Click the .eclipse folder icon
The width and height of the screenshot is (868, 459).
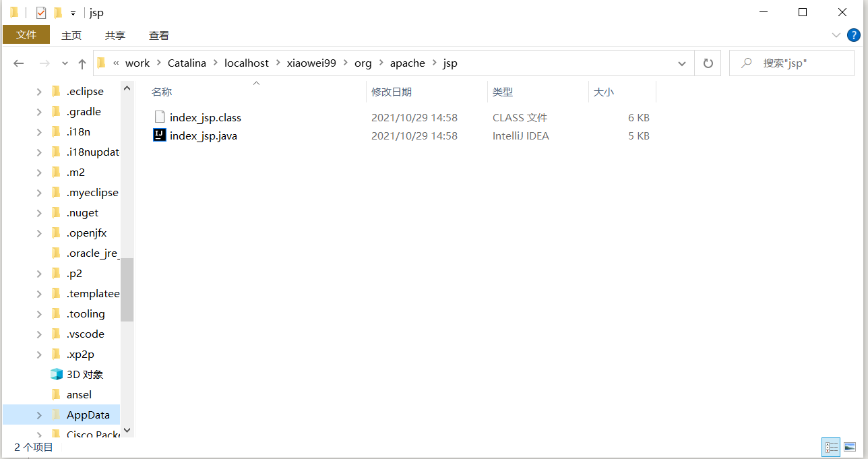tap(57, 92)
